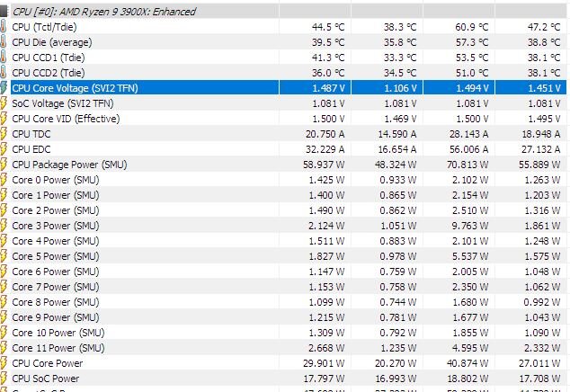570x392 pixels.
Task: Click the CPU chip icon in header row
Action: point(4,12)
